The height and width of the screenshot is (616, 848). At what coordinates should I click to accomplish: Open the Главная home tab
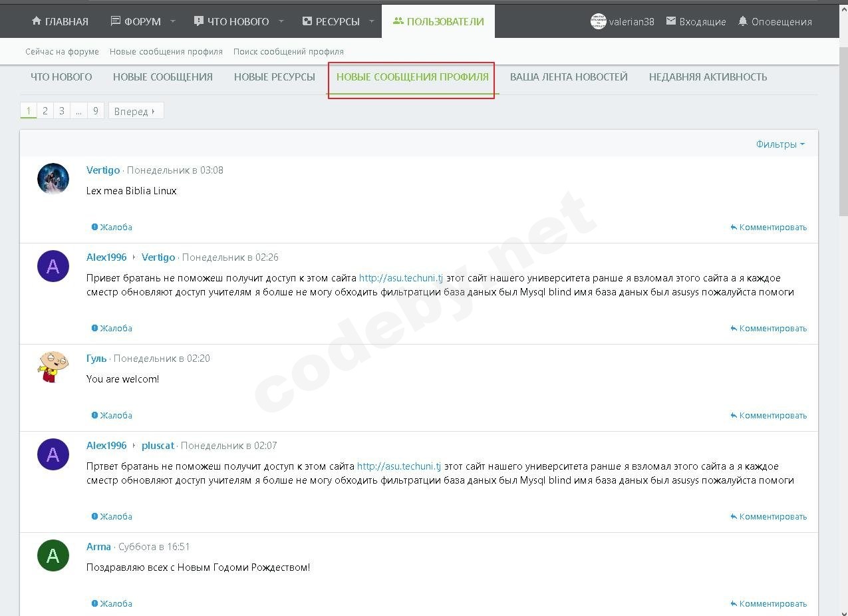(60, 21)
